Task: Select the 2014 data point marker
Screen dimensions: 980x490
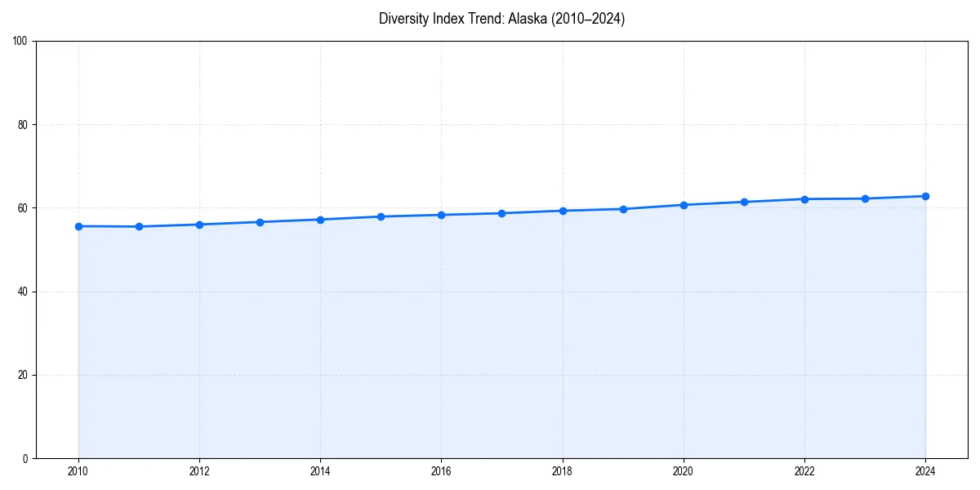Action: (x=320, y=219)
